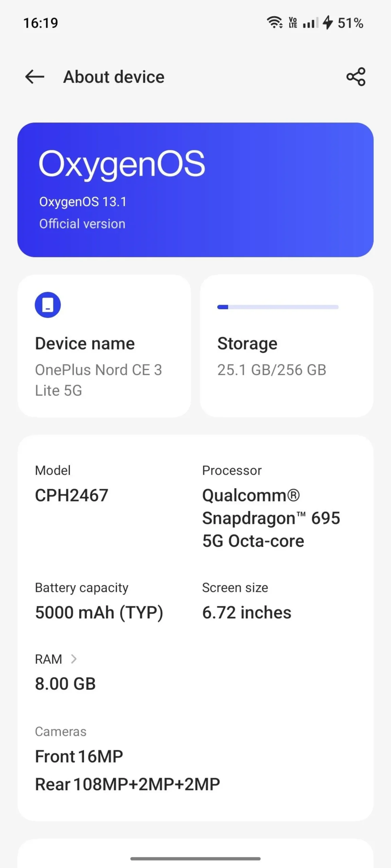This screenshot has height=868, width=391.
Task: Tap the About device page title
Action: click(114, 77)
